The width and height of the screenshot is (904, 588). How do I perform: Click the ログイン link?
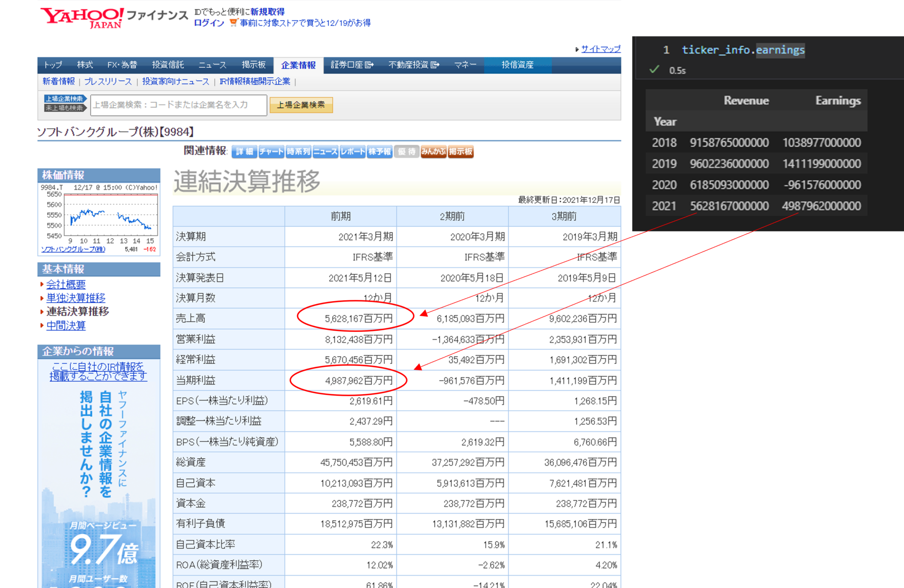208,23
